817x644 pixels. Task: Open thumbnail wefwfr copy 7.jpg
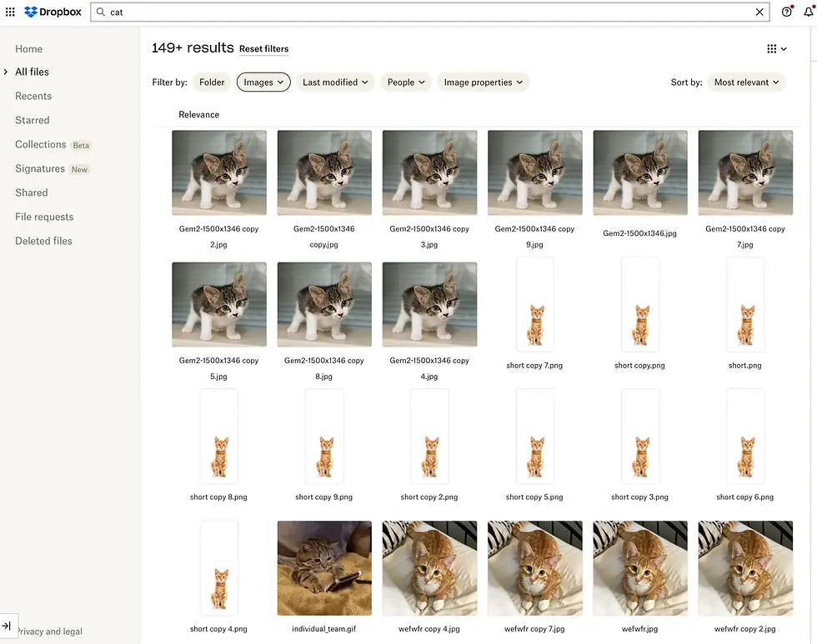pyautogui.click(x=534, y=568)
